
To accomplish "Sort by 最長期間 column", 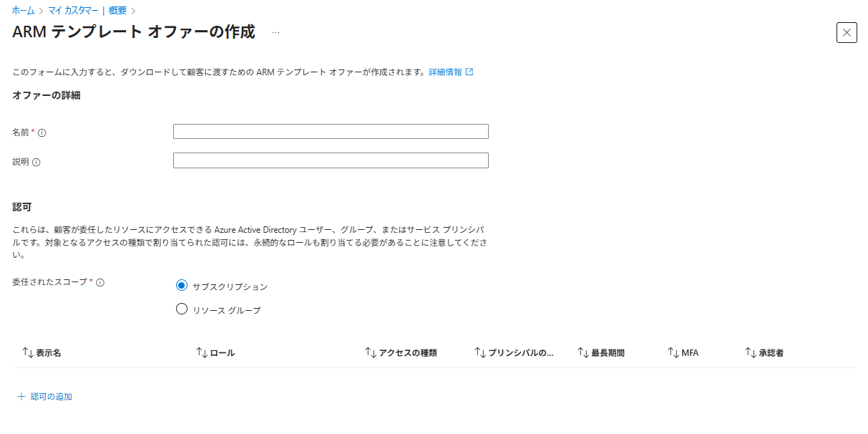I will coord(601,353).
